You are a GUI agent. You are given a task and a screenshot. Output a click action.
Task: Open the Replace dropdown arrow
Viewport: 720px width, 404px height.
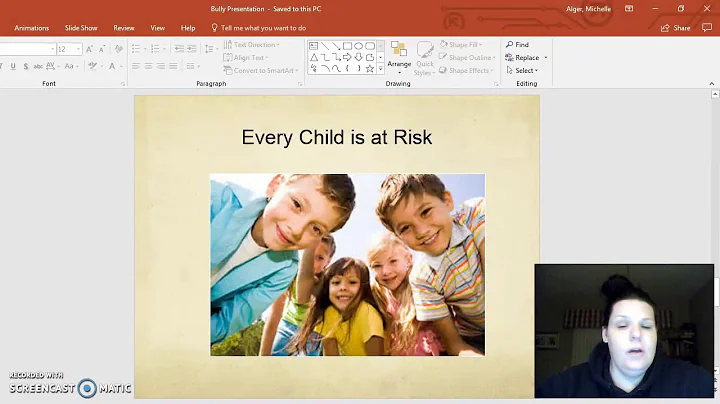pyautogui.click(x=546, y=58)
